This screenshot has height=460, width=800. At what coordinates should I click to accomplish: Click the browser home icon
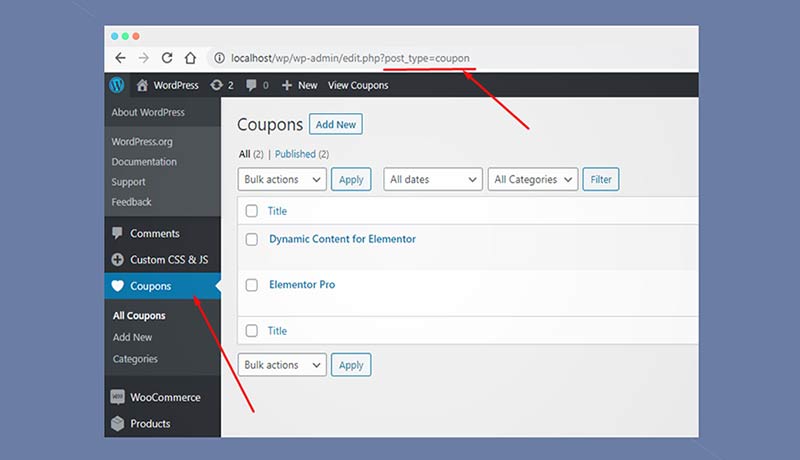click(x=190, y=58)
